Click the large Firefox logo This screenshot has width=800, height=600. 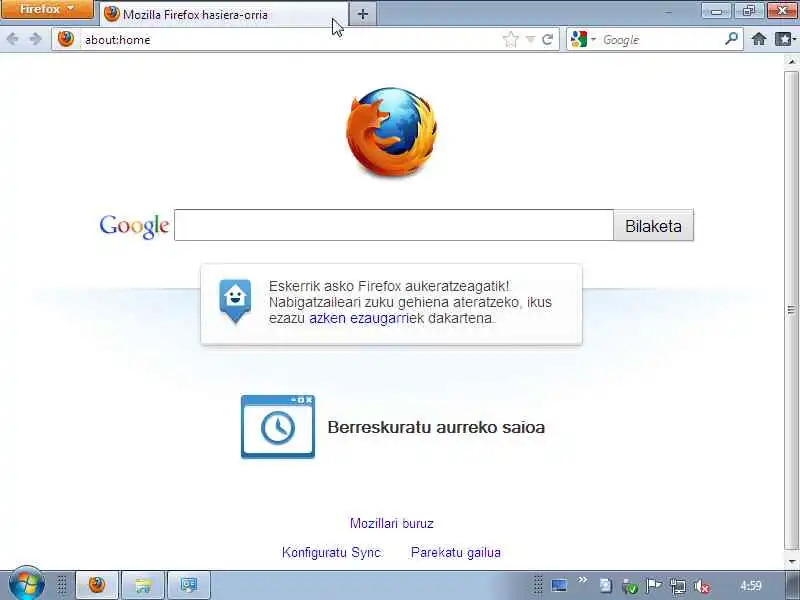tap(391, 132)
